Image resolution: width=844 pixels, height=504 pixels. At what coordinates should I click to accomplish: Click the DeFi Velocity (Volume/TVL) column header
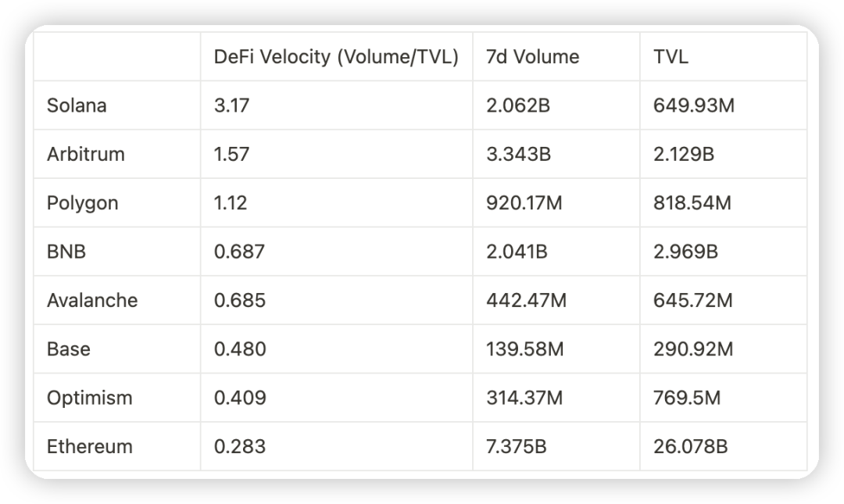pyautogui.click(x=336, y=57)
